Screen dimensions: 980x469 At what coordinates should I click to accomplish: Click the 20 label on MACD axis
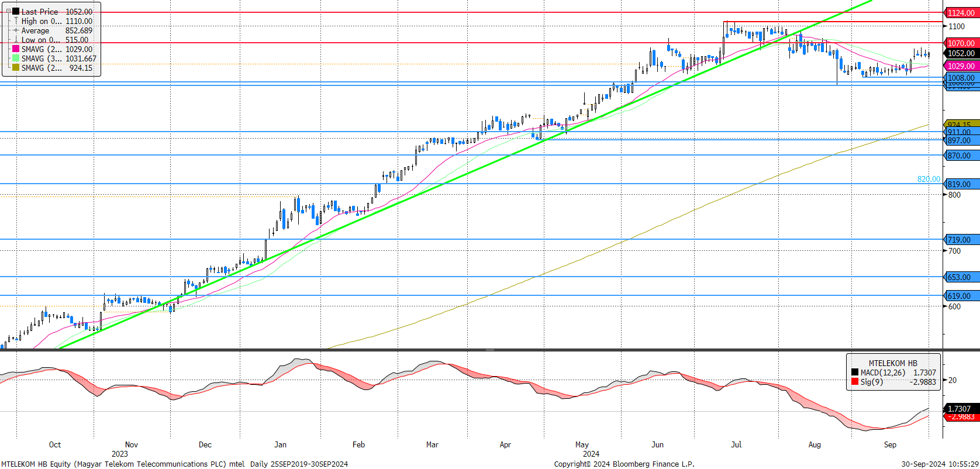[x=953, y=380]
